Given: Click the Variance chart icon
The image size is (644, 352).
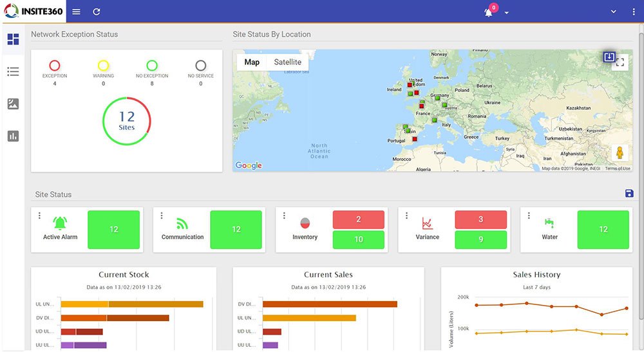Looking at the screenshot, I should (427, 223).
